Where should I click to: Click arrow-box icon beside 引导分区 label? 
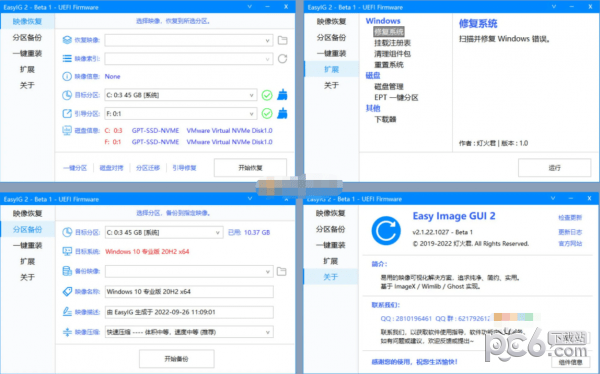click(67, 113)
